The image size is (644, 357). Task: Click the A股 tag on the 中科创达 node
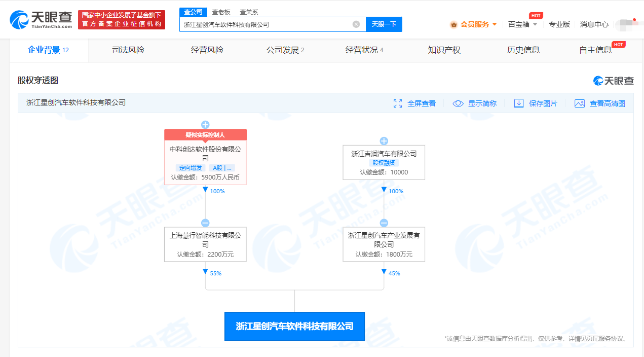pyautogui.click(x=221, y=168)
